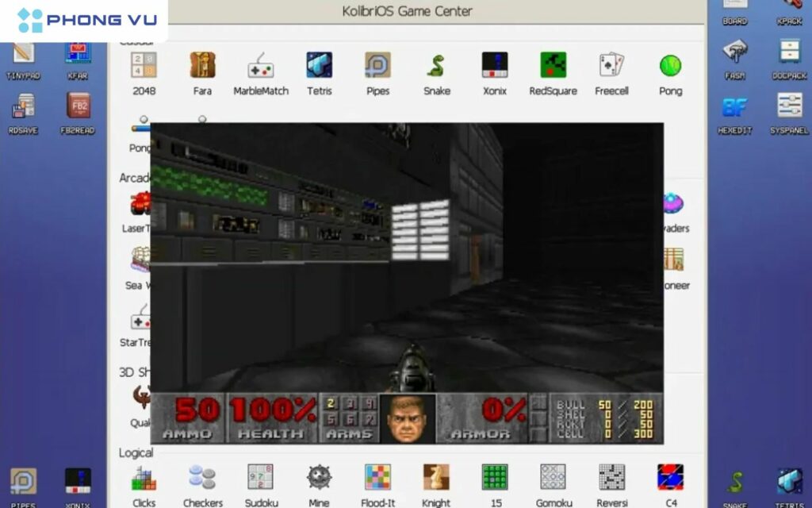Open the Clicks game
Screen dimensions: 812x508
point(144,477)
